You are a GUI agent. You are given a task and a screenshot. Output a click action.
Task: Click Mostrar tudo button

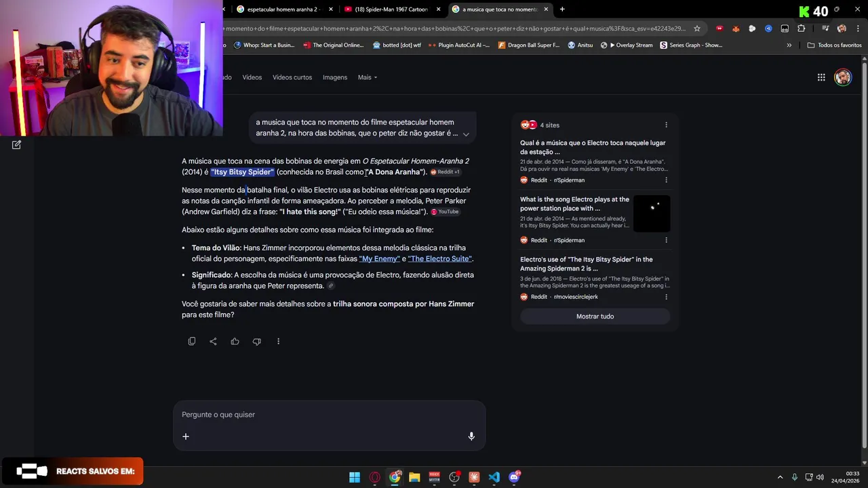tap(595, 317)
